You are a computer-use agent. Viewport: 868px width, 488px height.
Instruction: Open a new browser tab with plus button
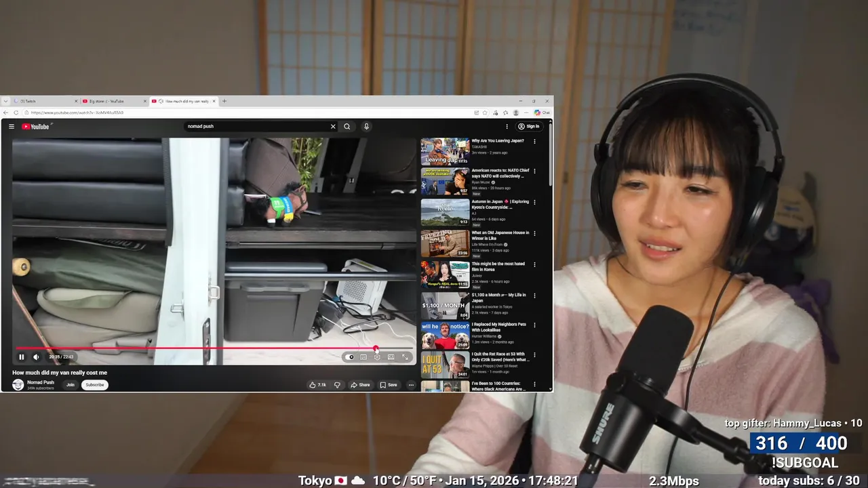[x=224, y=101]
